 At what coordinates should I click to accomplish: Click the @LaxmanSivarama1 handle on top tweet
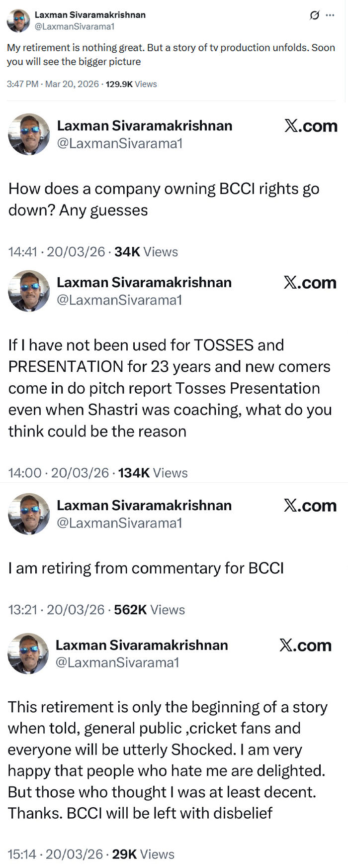point(74,26)
